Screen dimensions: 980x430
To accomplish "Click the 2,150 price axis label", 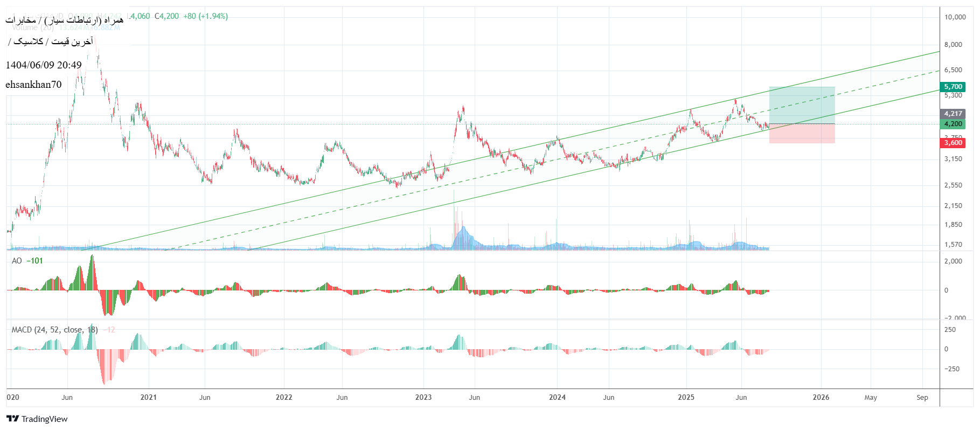I will [953, 206].
